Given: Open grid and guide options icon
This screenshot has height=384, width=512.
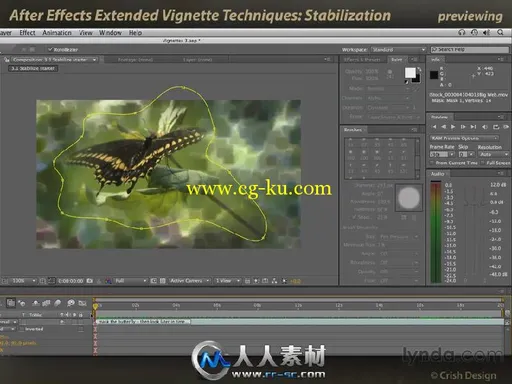Looking at the screenshot, I should pyautogui.click(x=43, y=281).
